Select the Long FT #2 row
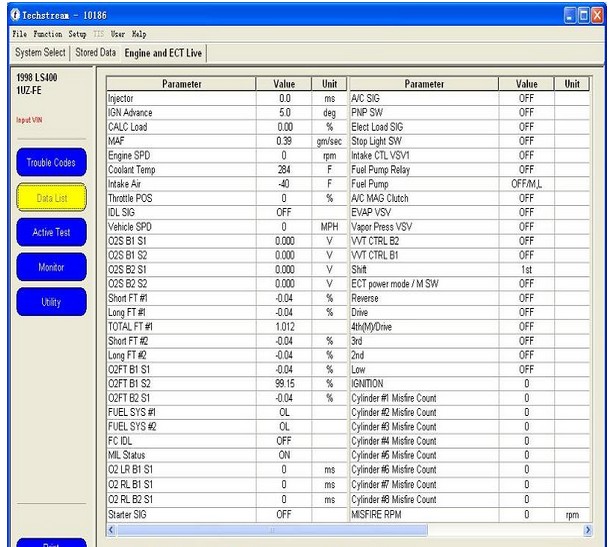This screenshot has height=547, width=611. tap(226, 355)
